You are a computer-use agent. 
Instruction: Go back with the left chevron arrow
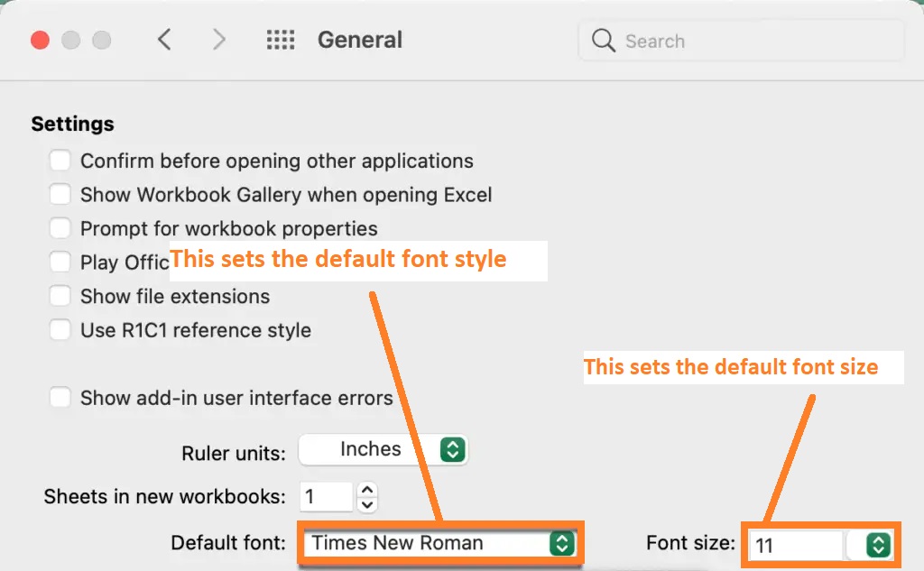click(x=164, y=40)
